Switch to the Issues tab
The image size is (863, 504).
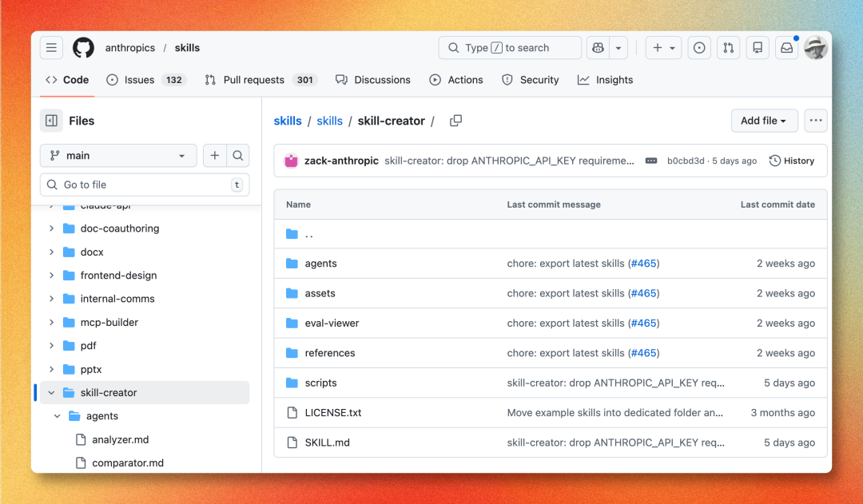click(x=146, y=80)
